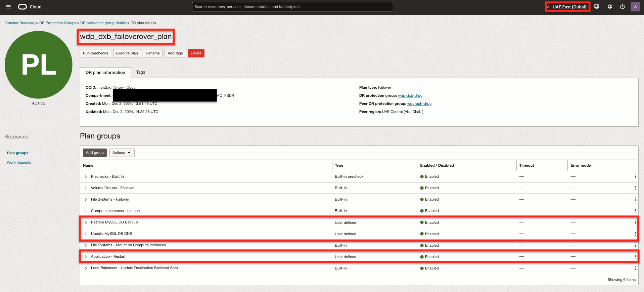The width and height of the screenshot is (644, 292).
Task: Click the Run prechecks button
Action: tap(95, 53)
